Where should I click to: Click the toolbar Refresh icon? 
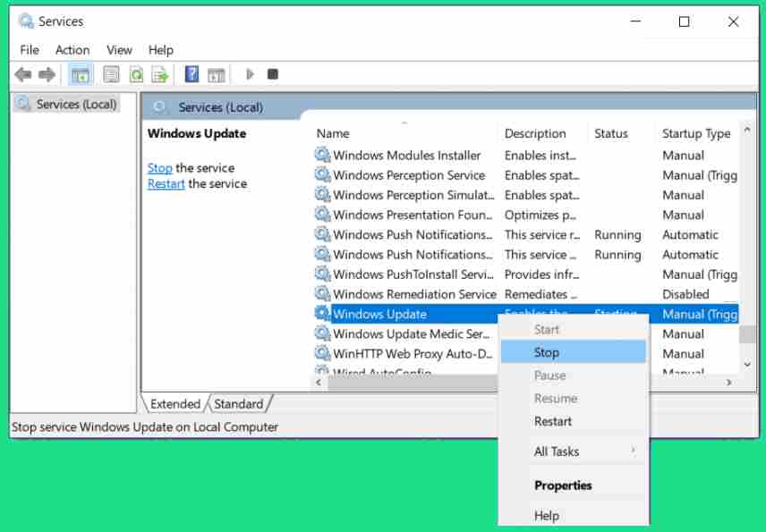tap(136, 75)
